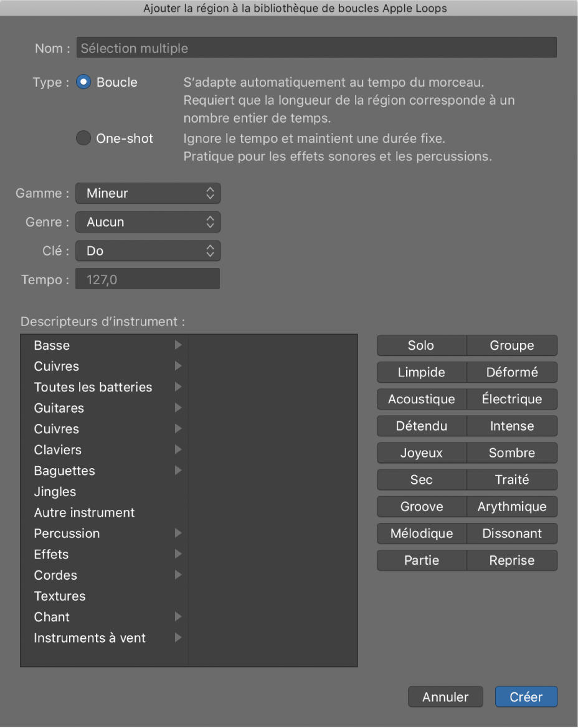
Task: Expand the Basse category arrow
Action: click(178, 345)
